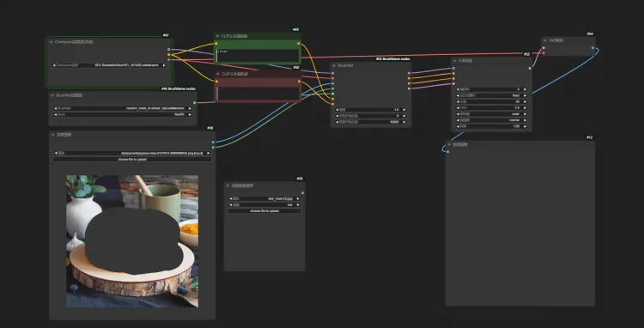
Task: Collapse the Checkpoint loader node via its title dot
Action: pyautogui.click(x=51, y=42)
